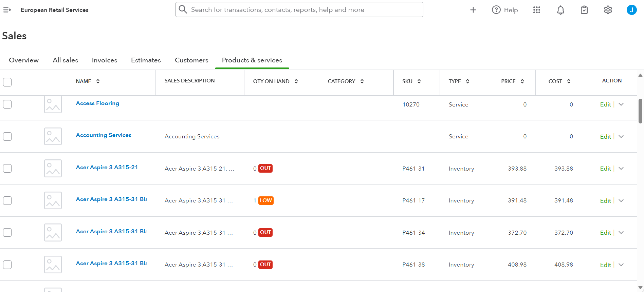Expand the action dropdown for Accounting Services
This screenshot has height=292, width=644.
(621, 136)
